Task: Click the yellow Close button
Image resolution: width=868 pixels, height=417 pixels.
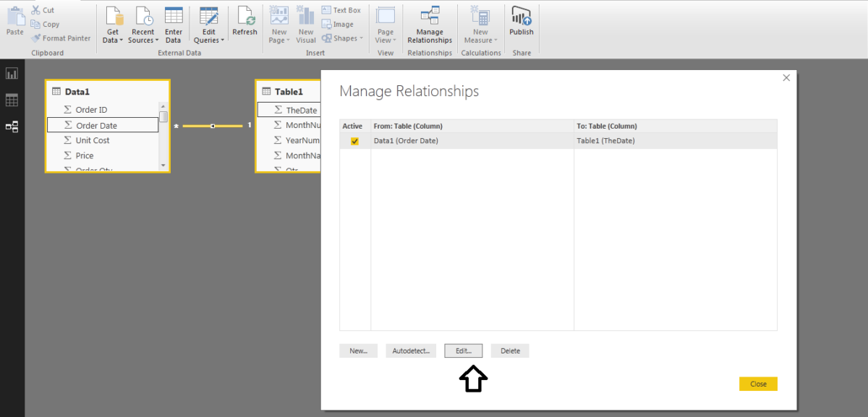Action: (758, 384)
